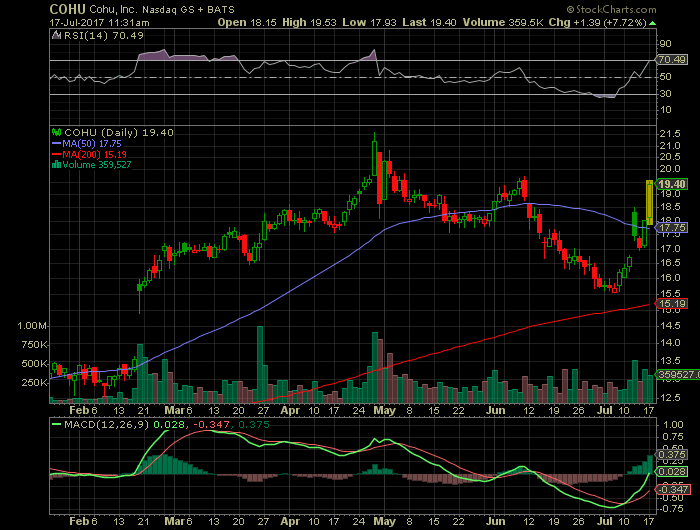The image size is (700, 530).
Task: Click the RSI 90 axis label
Action: pyautogui.click(x=665, y=43)
